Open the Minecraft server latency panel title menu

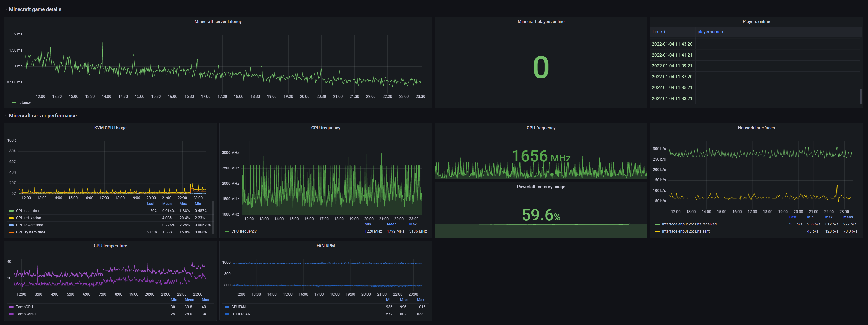point(218,22)
